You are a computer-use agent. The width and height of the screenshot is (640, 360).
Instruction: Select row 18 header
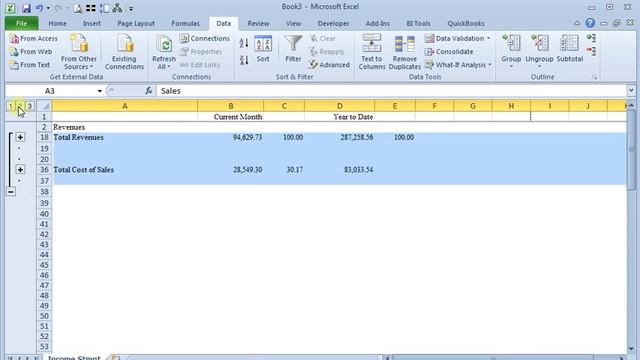click(44, 138)
